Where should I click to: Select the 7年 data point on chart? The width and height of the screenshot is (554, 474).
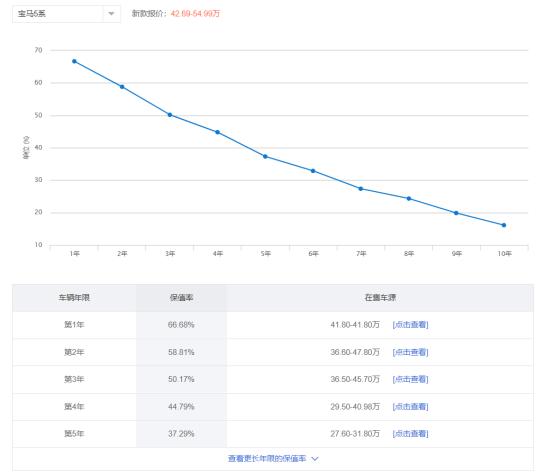click(361, 189)
